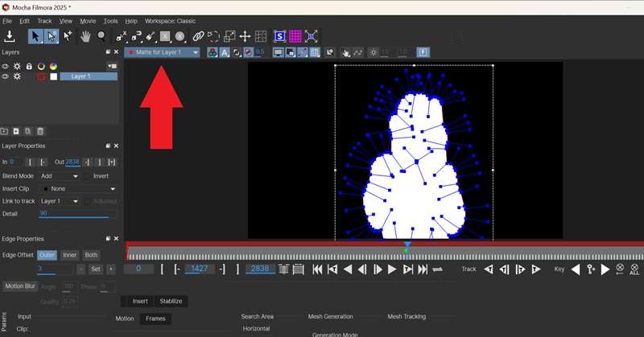The height and width of the screenshot is (337, 644).
Task: Open the Track menu
Action: pyautogui.click(x=44, y=21)
